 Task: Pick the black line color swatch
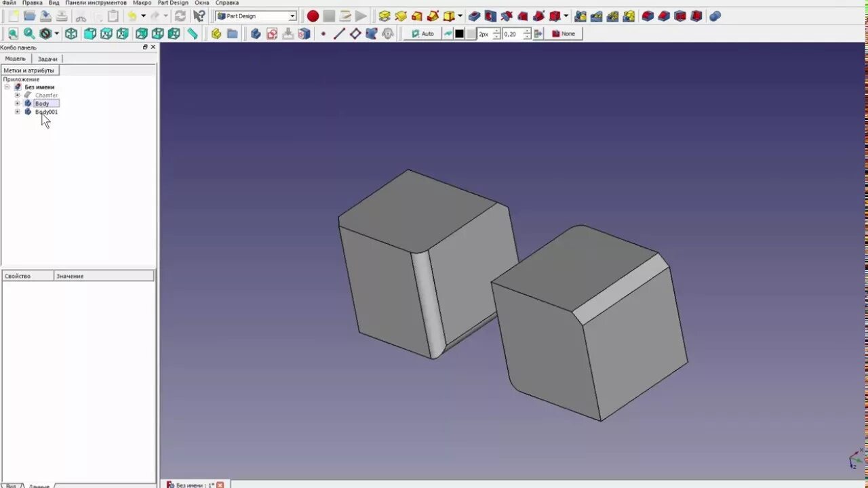tap(459, 33)
